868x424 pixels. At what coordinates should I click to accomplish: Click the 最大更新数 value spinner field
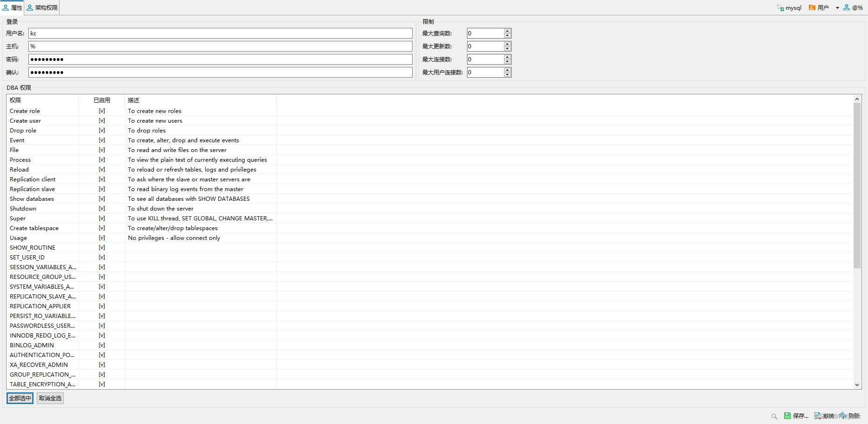484,46
